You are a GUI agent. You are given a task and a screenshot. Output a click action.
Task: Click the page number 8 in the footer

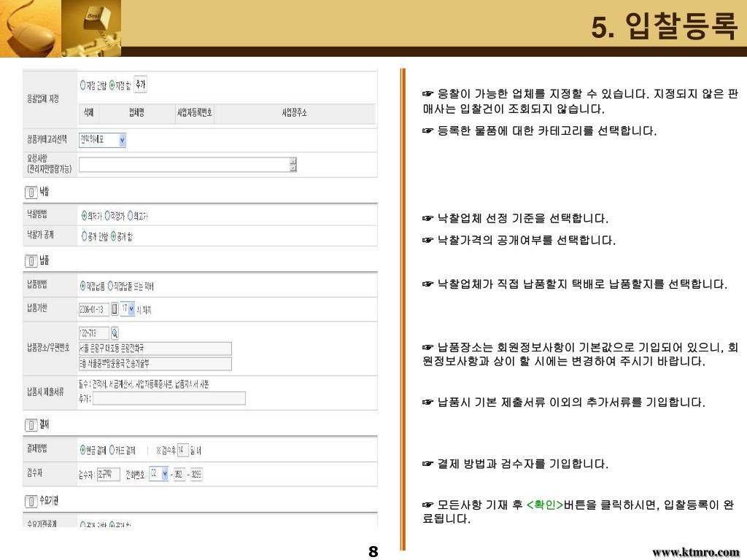pos(373,551)
